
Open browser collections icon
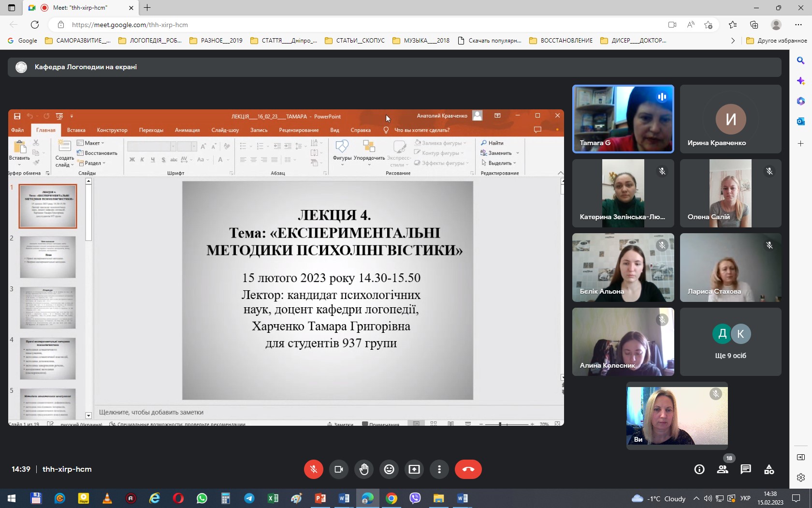754,25
